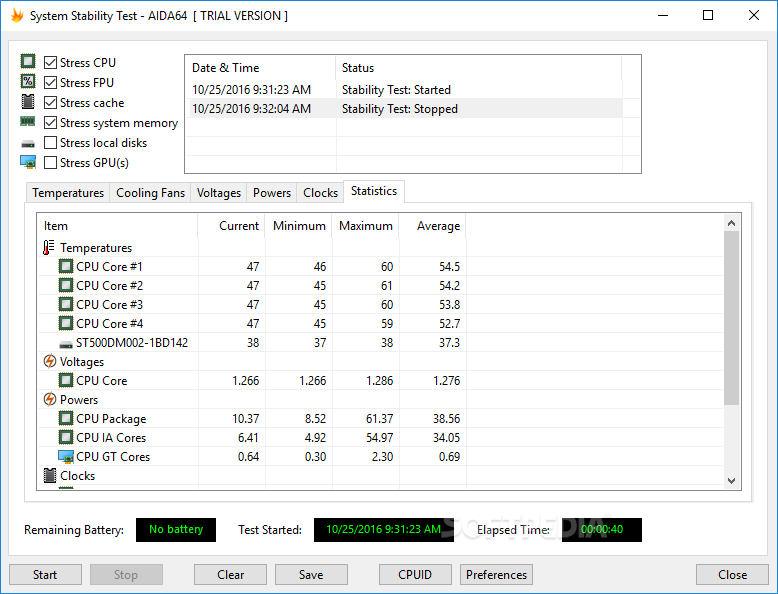The image size is (778, 594).
Task: Click the Maximum column header
Action: [366, 226]
